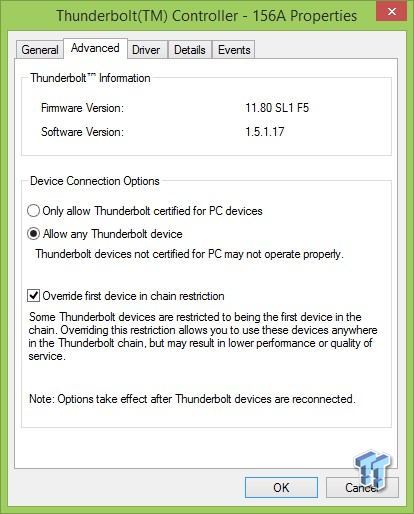Open the Driver tab
Screen dimensions: 414x514
point(146,50)
